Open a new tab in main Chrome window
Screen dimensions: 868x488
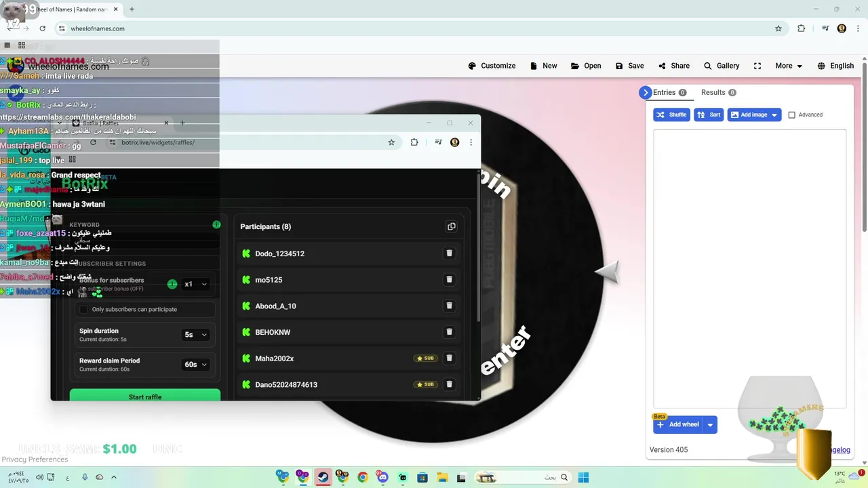(x=132, y=9)
